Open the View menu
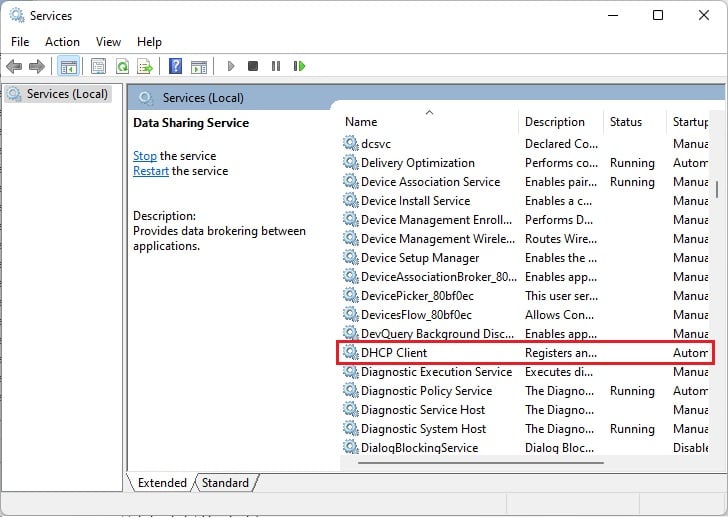 tap(108, 42)
